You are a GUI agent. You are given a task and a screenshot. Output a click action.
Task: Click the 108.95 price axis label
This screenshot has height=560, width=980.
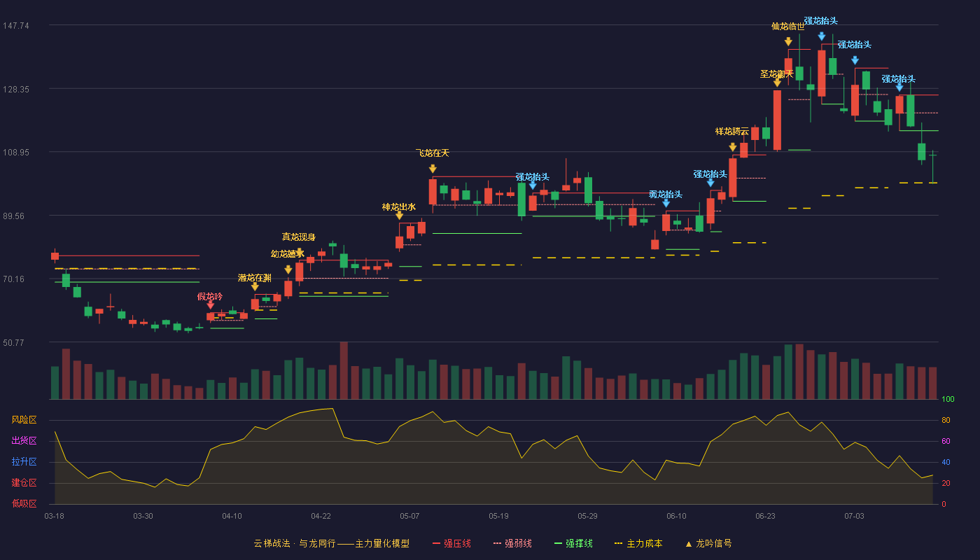coord(16,152)
